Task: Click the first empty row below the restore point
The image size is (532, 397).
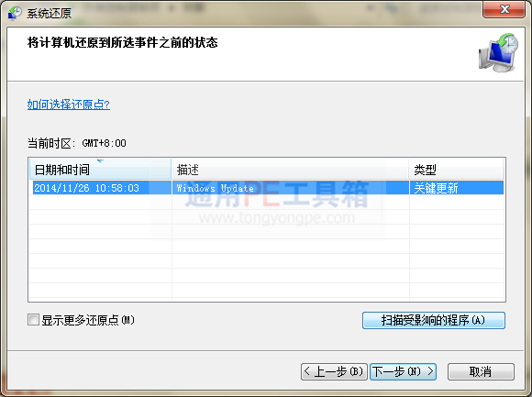Action: coord(267,203)
